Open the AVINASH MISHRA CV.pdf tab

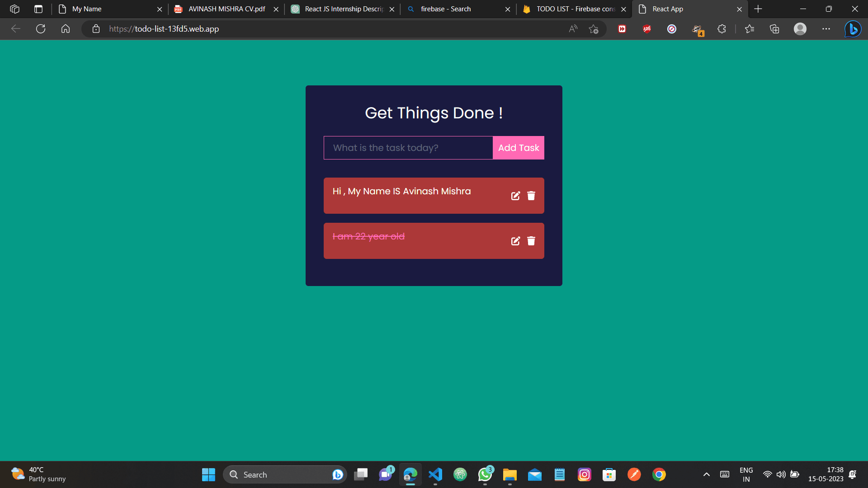point(226,9)
